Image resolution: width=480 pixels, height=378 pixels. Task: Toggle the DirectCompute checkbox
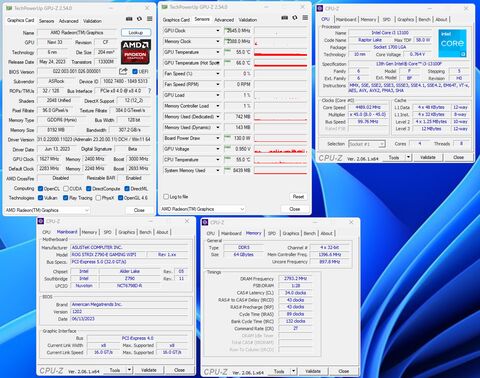[89, 189]
